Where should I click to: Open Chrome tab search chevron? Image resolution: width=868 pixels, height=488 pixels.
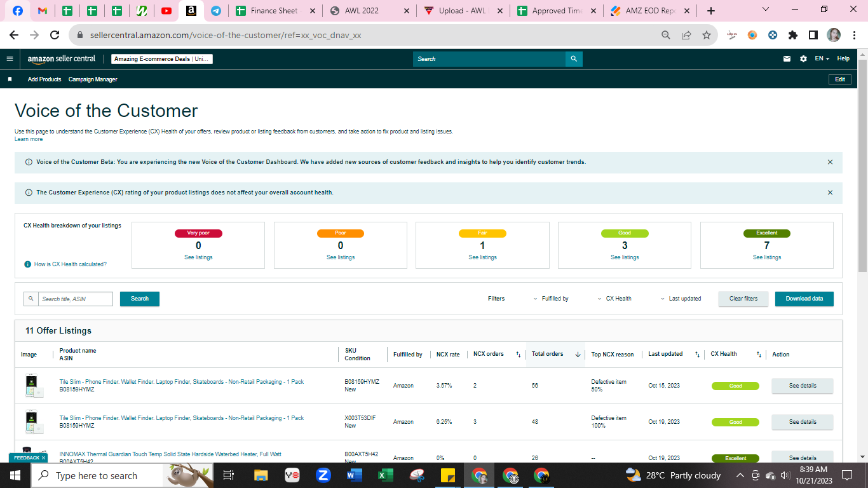pos(765,10)
